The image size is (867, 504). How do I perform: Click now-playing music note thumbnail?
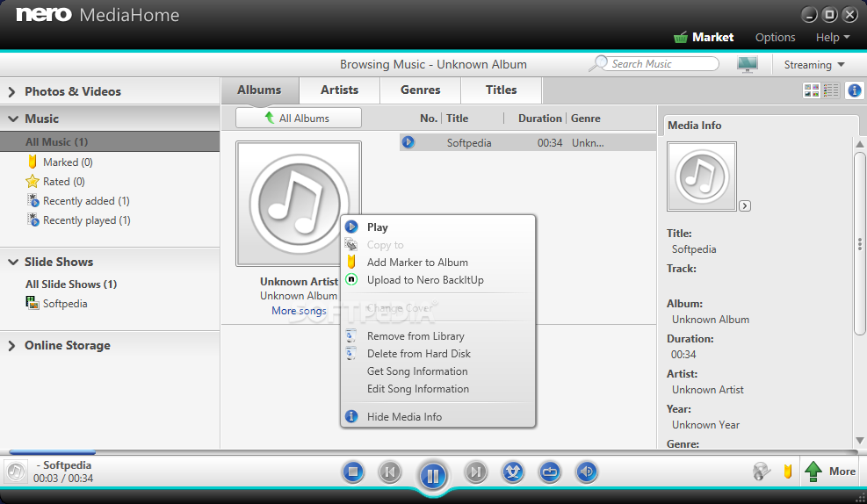16,472
